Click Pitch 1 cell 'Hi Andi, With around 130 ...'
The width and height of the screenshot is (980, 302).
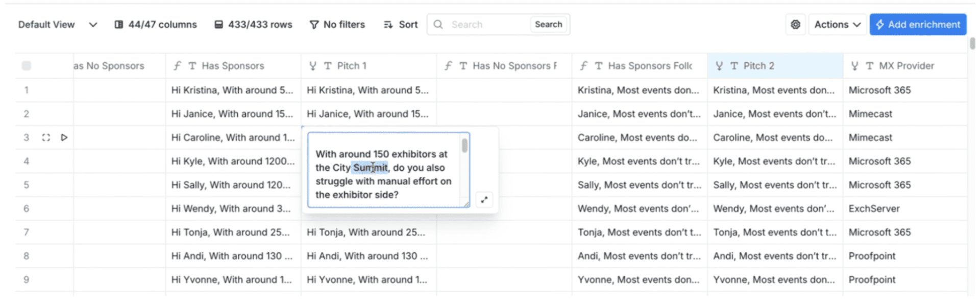click(x=369, y=256)
